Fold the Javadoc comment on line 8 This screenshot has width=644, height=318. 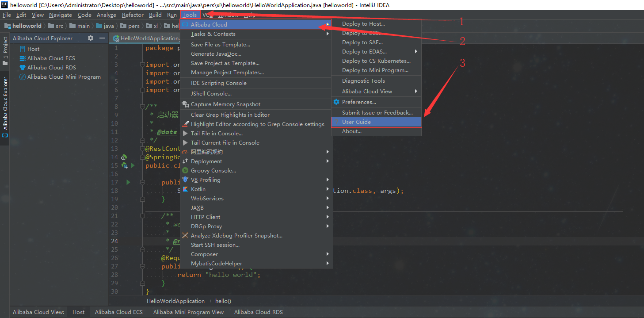point(142,107)
